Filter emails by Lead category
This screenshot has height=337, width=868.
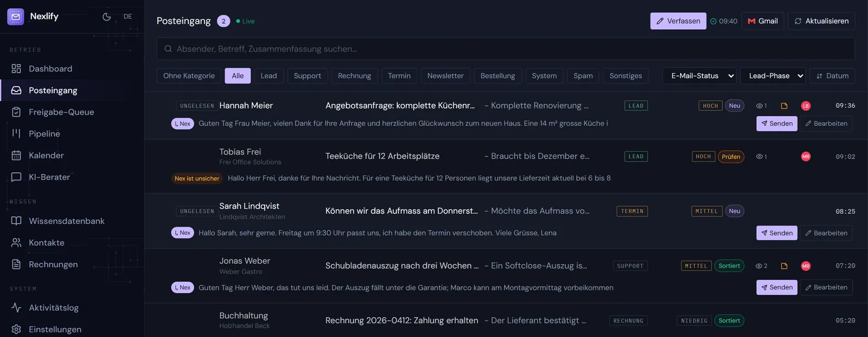coord(269,76)
